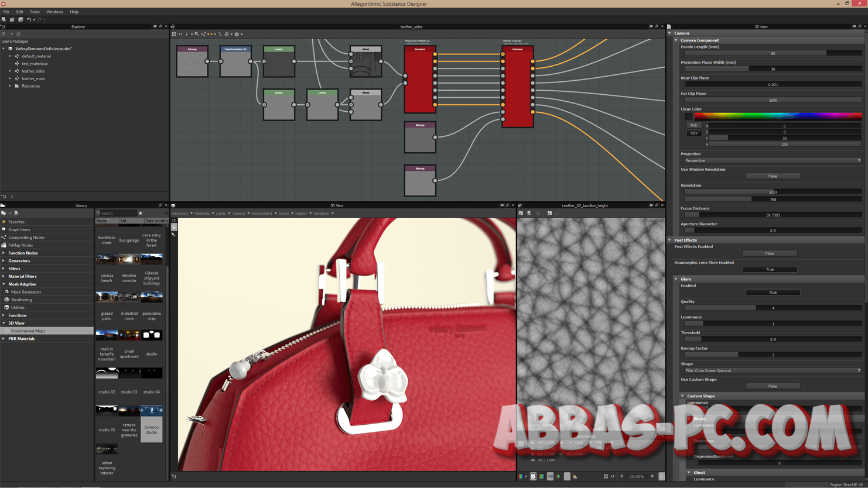Open the Tools menu
The height and width of the screenshot is (488, 868).
point(34,11)
